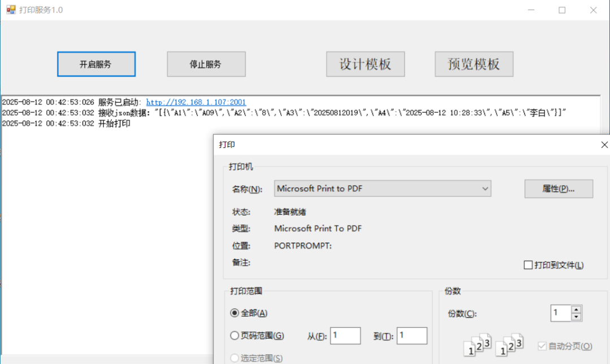The width and height of the screenshot is (610, 364).
Task: Click the 停止服务 button
Action: [x=206, y=64]
